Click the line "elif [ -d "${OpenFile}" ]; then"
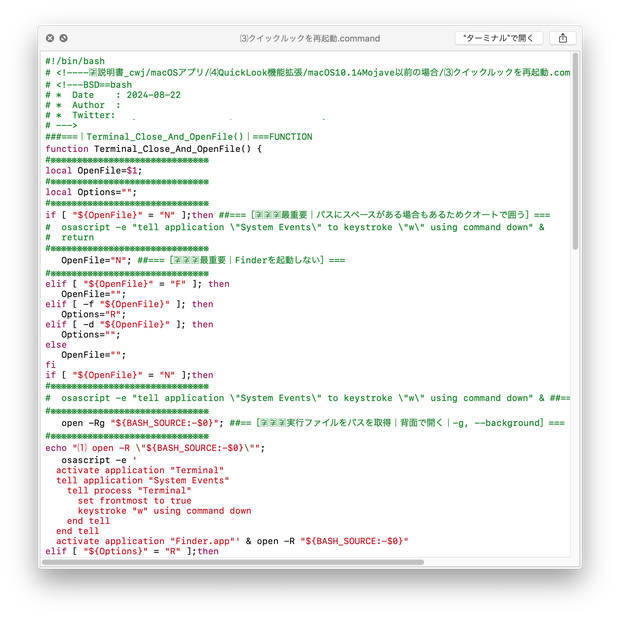Screen dimensions: 620x619 [129, 324]
